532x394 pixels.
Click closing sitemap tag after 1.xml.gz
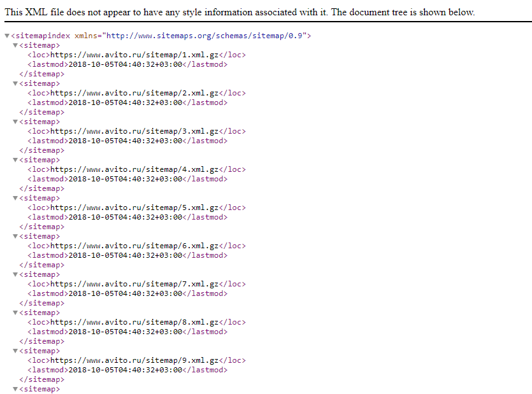[42, 74]
